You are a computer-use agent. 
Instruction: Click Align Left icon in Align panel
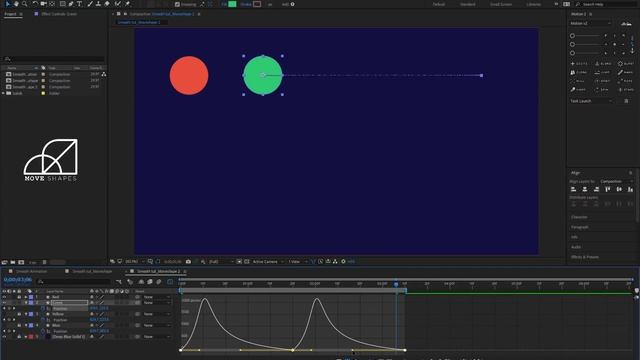pyautogui.click(x=573, y=189)
